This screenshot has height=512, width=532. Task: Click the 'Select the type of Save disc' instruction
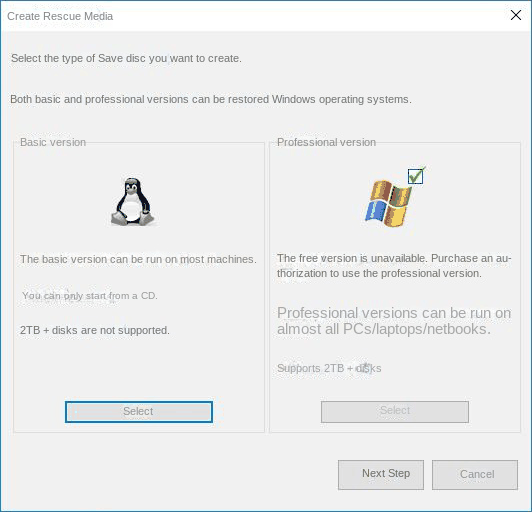126,58
